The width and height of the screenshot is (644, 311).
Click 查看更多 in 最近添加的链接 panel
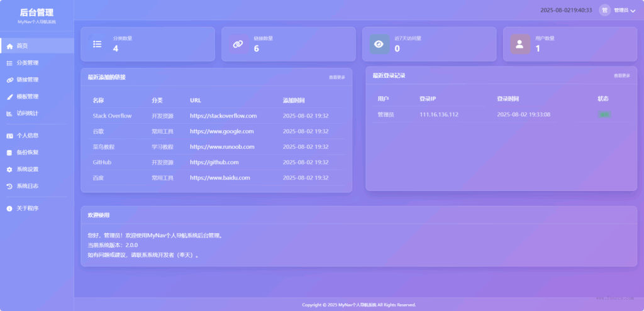[336, 77]
